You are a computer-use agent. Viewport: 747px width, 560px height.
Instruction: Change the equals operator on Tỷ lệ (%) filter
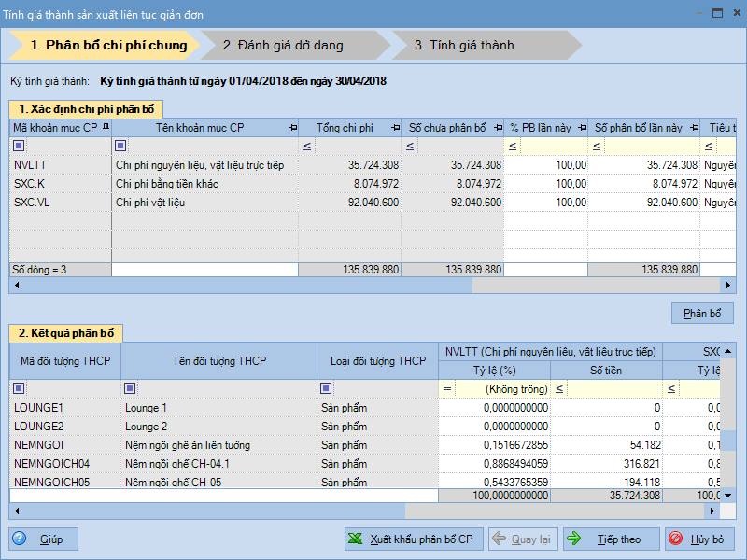(447, 389)
